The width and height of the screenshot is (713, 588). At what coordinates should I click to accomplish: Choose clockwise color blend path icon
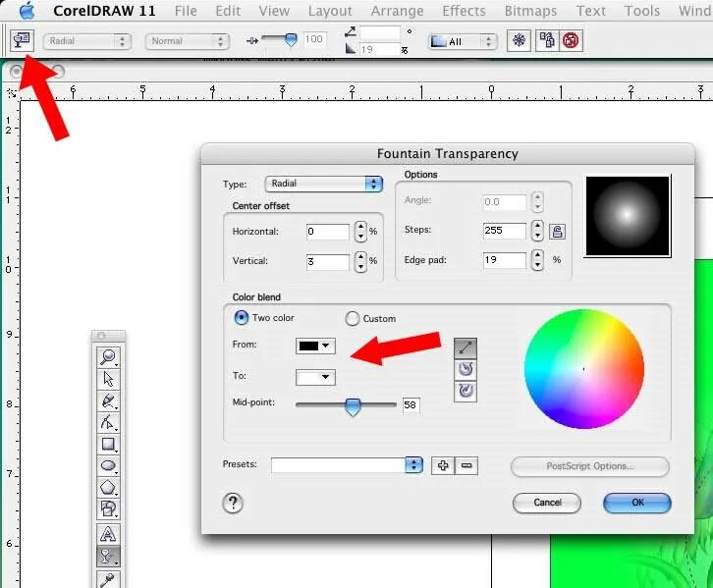tap(466, 391)
